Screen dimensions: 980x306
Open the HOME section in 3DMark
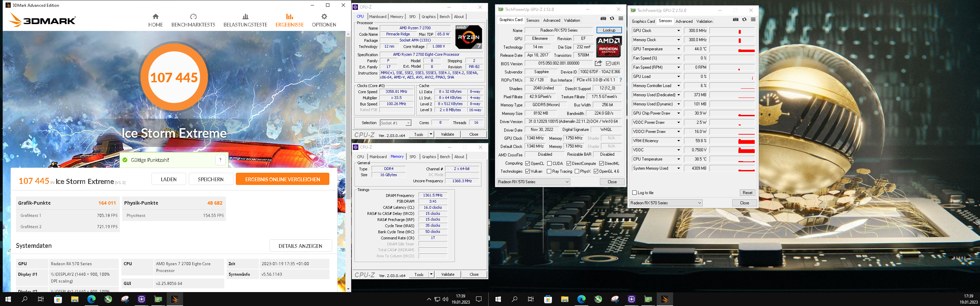click(x=155, y=20)
